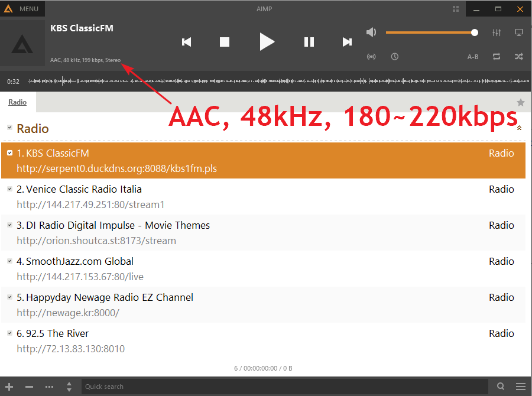
Task: Add files with the plus button
Action: point(9,387)
